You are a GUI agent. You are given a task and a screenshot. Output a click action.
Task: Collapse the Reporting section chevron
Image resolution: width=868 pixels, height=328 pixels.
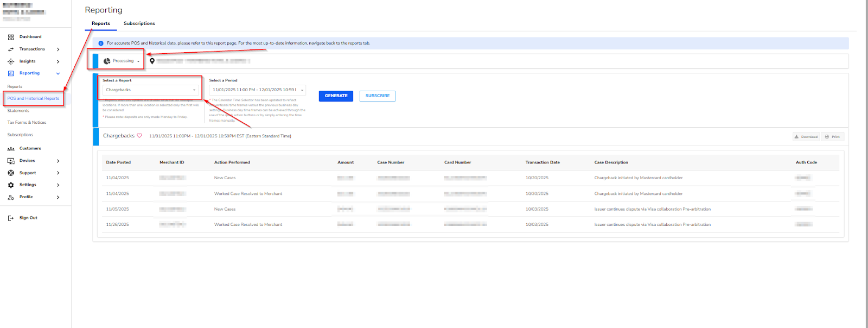(x=58, y=73)
